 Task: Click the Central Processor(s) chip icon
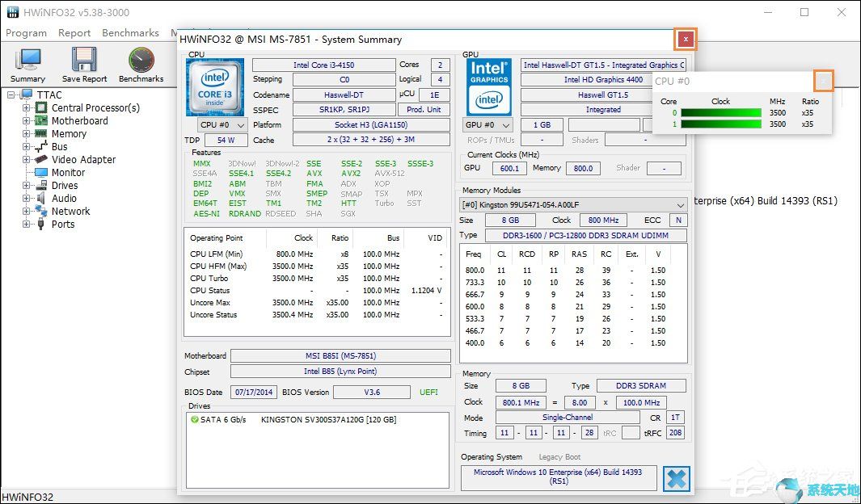(41, 108)
